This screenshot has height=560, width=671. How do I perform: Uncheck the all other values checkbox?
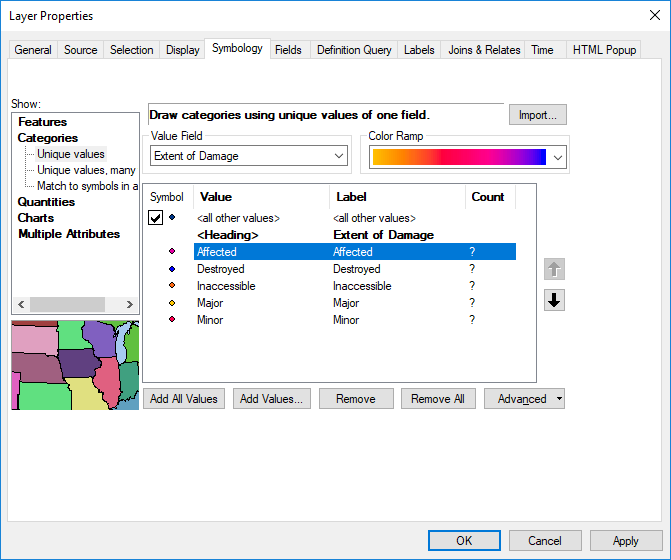(x=156, y=218)
